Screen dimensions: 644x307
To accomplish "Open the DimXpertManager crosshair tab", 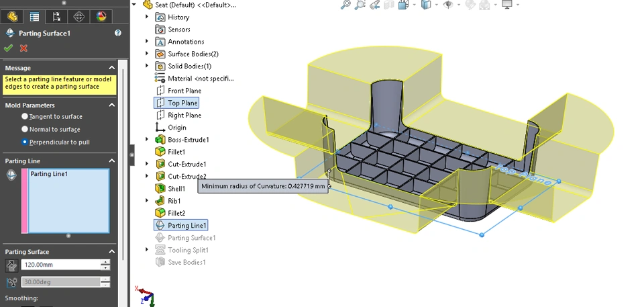I will click(79, 17).
